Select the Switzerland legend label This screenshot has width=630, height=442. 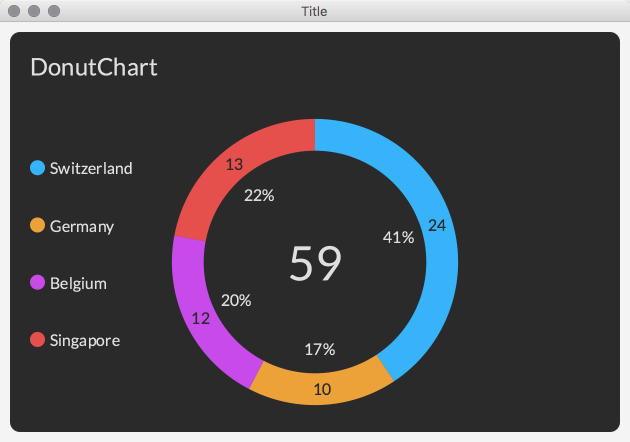point(91,168)
